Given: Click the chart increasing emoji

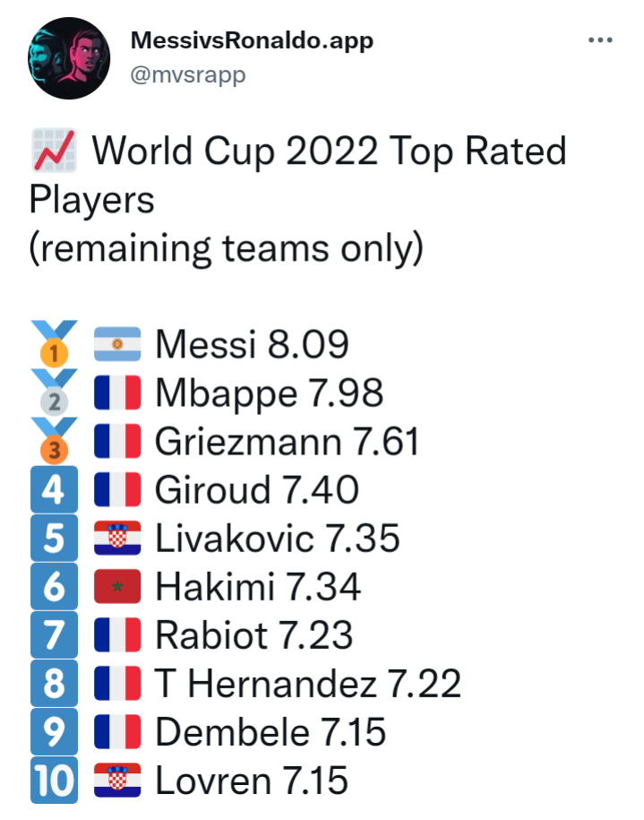Looking at the screenshot, I should [x=54, y=150].
